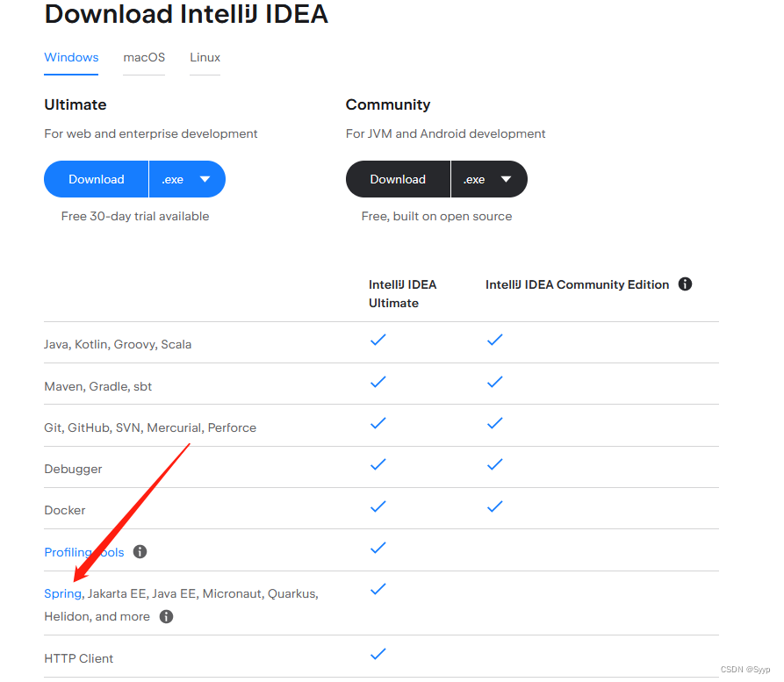The image size is (784, 682).
Task: Click For web and enterprise development text
Action: coord(150,133)
